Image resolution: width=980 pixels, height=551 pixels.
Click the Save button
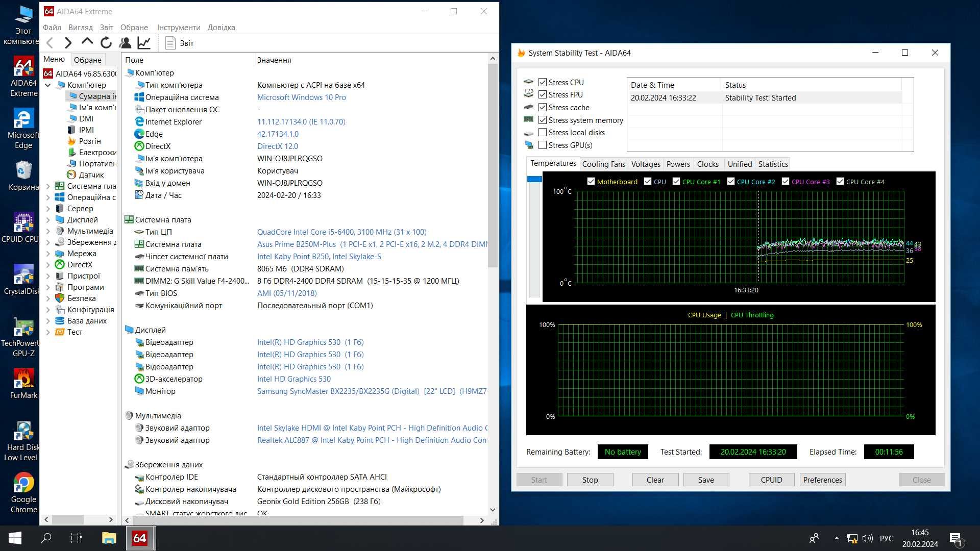(x=706, y=480)
